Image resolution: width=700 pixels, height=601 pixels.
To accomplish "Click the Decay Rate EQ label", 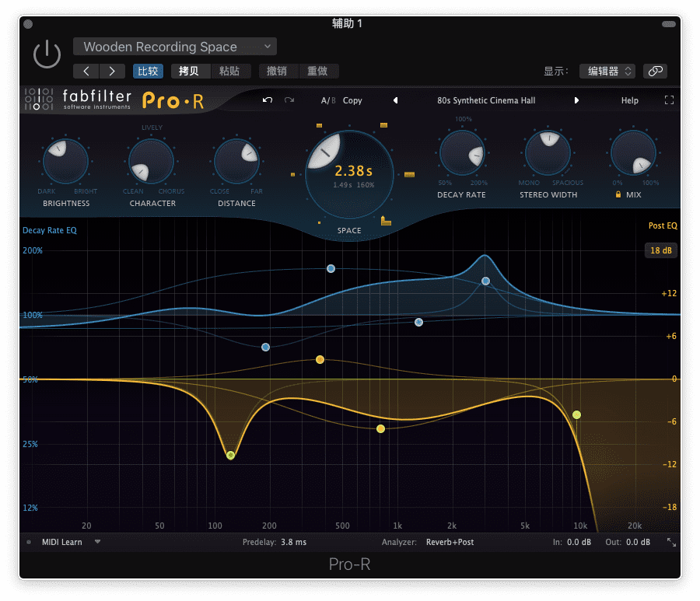I will coord(50,230).
